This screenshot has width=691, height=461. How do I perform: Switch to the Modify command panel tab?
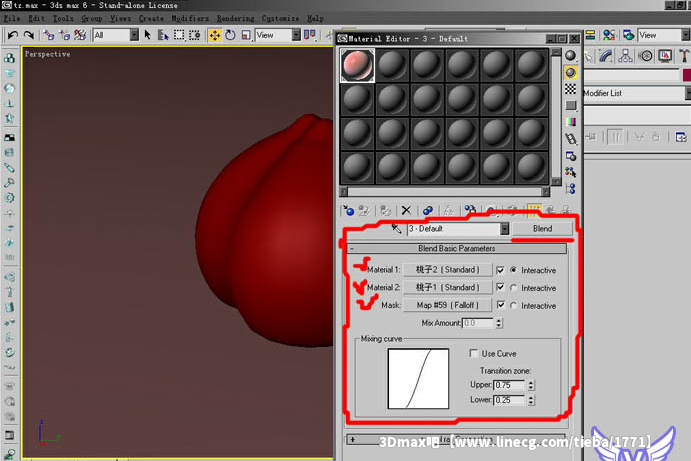pos(606,56)
